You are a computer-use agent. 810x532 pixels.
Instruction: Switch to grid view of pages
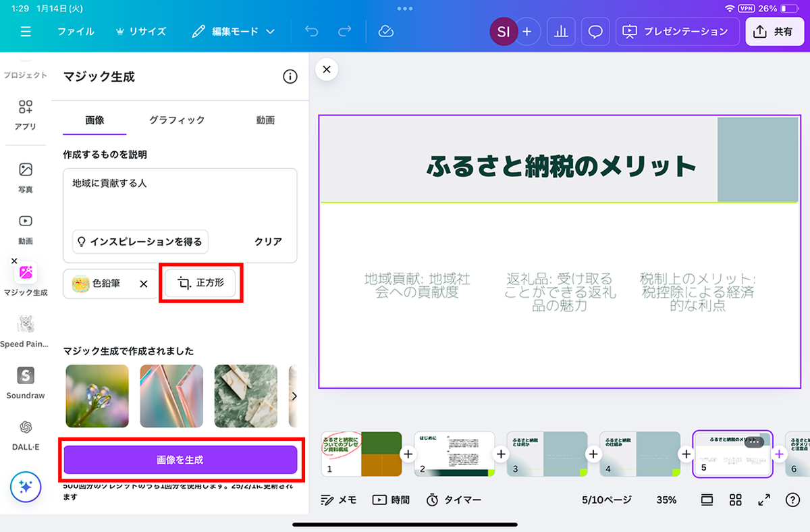click(736, 500)
